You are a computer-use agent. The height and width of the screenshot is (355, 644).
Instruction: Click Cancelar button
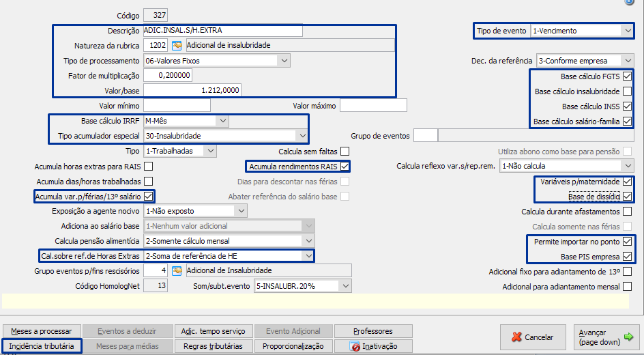[x=533, y=337]
